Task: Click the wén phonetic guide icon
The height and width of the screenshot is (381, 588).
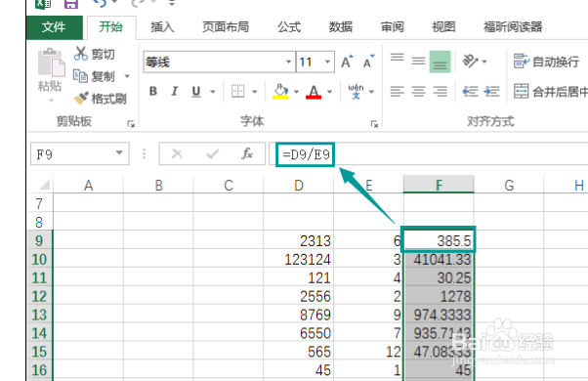Action: [356, 91]
